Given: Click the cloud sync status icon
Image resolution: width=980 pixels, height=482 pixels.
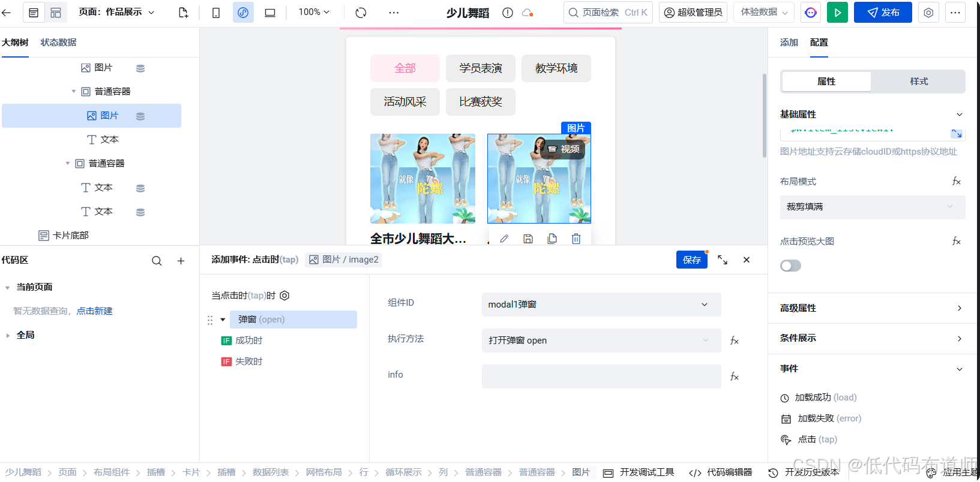Looking at the screenshot, I should coord(528,13).
